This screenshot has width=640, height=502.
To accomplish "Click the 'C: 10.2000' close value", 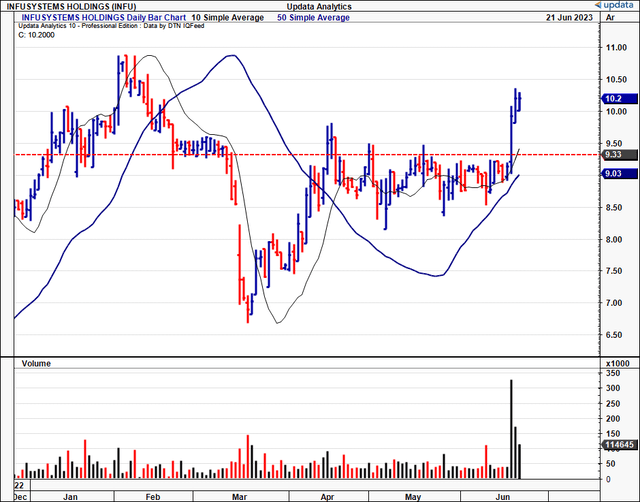I will tap(36, 35).
